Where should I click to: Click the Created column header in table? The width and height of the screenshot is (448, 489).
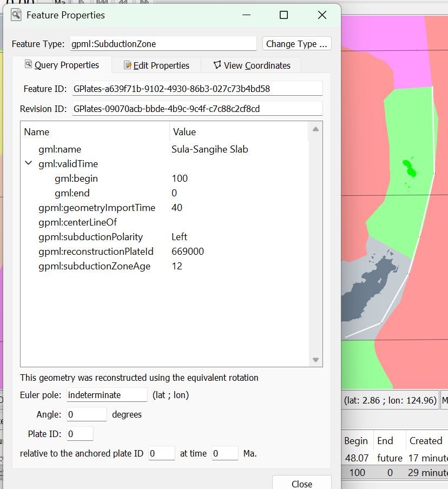[x=425, y=441]
